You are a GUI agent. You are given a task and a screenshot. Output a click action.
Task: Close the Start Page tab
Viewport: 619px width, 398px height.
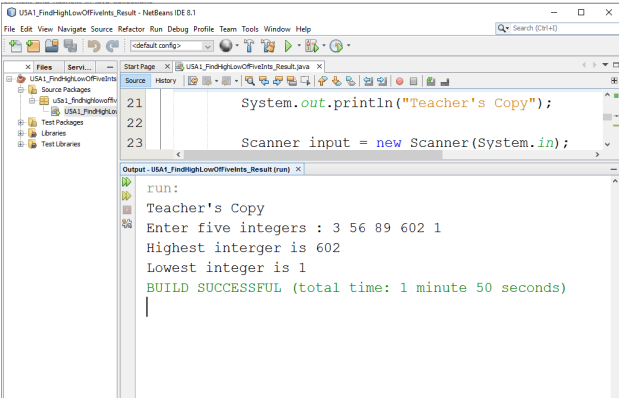(167, 66)
